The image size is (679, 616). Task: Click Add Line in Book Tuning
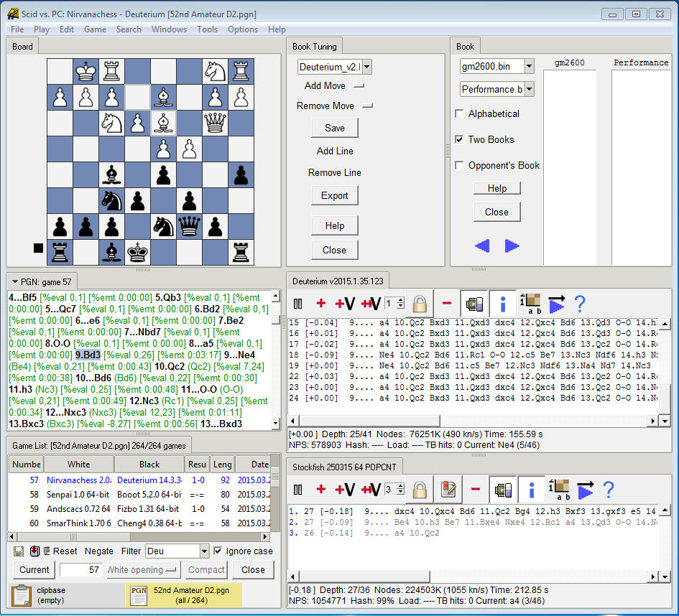(x=335, y=151)
